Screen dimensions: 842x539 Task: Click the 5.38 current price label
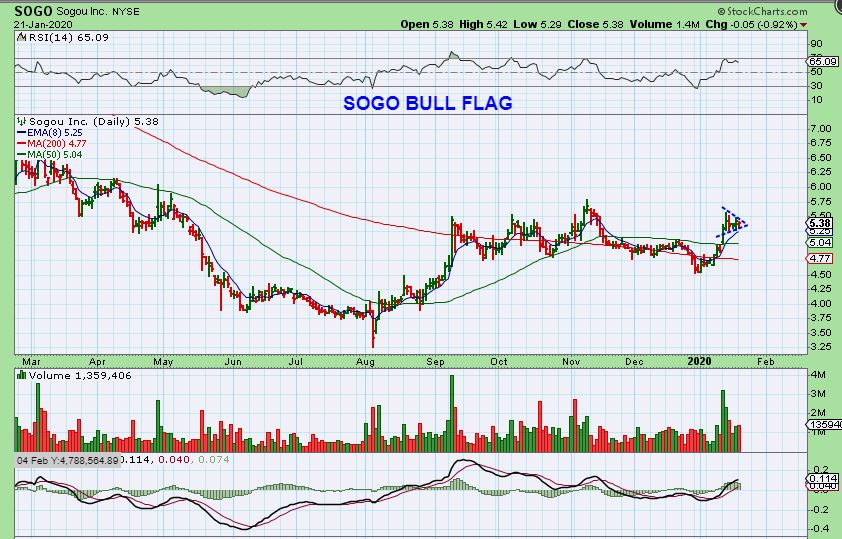[820, 223]
